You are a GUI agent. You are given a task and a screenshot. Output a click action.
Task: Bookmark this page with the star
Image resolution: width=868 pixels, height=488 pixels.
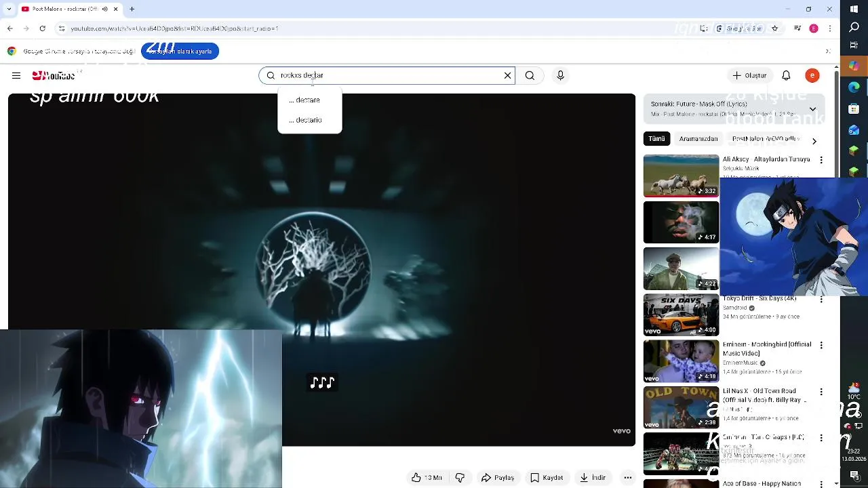click(x=774, y=28)
